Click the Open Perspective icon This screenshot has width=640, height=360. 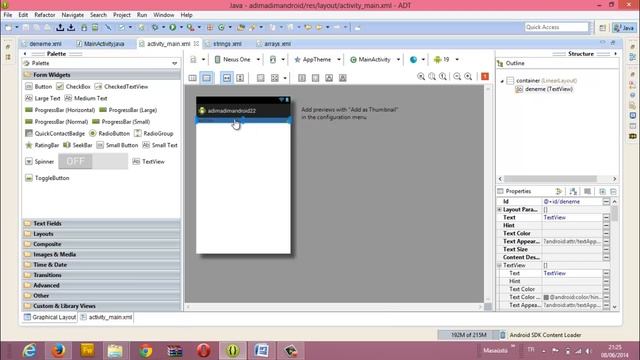(x=602, y=28)
